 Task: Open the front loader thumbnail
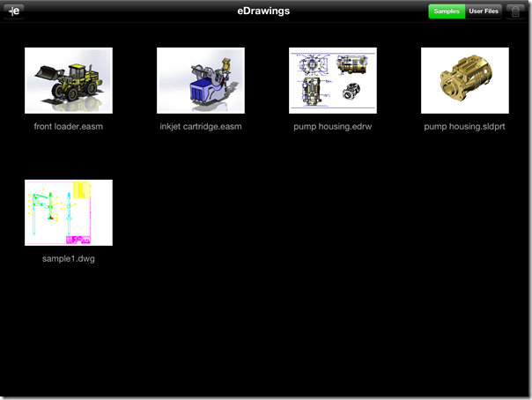[69, 80]
